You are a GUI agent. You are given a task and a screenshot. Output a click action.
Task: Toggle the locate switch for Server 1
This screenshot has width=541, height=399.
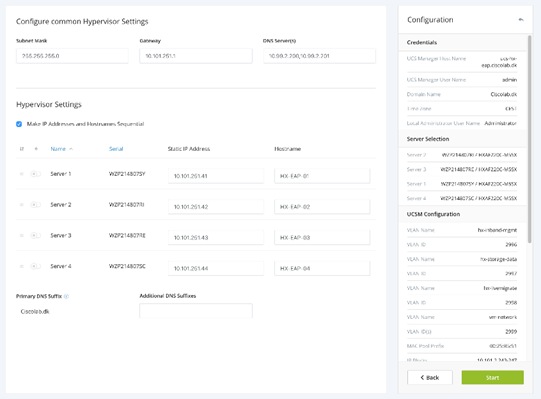[36, 174]
